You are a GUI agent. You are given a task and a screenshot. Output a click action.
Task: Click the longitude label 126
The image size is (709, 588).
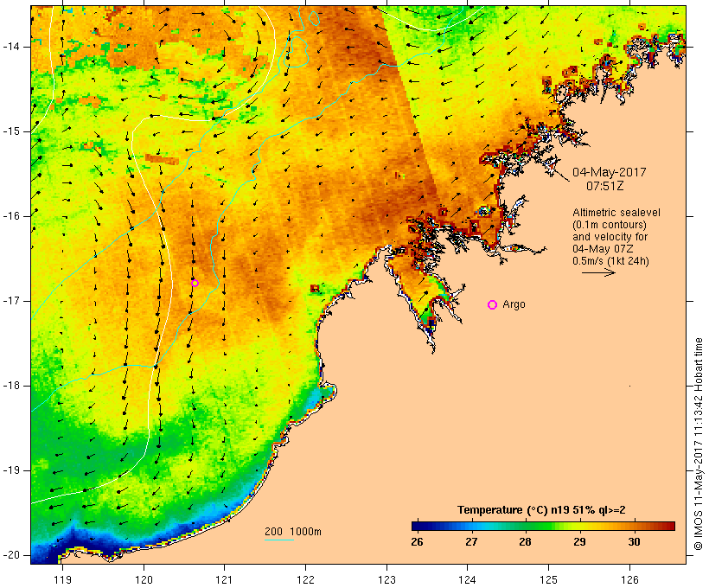(x=629, y=579)
